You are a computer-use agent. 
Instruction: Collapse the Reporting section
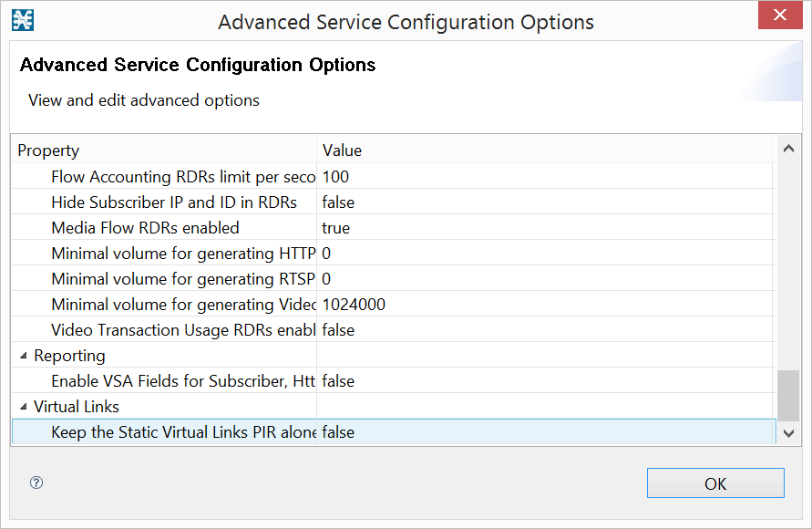click(x=24, y=356)
